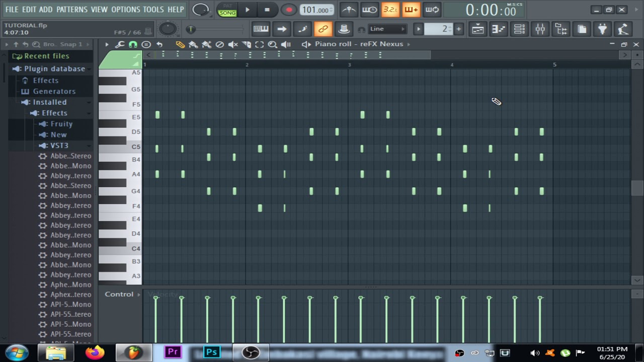This screenshot has height=362, width=644.
Task: Toggle the piano roll snap magnet
Action: (x=133, y=44)
